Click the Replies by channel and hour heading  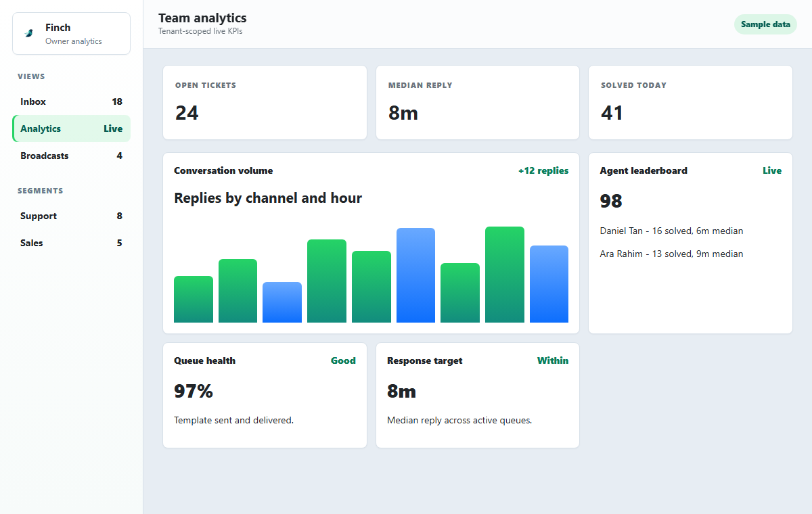268,198
